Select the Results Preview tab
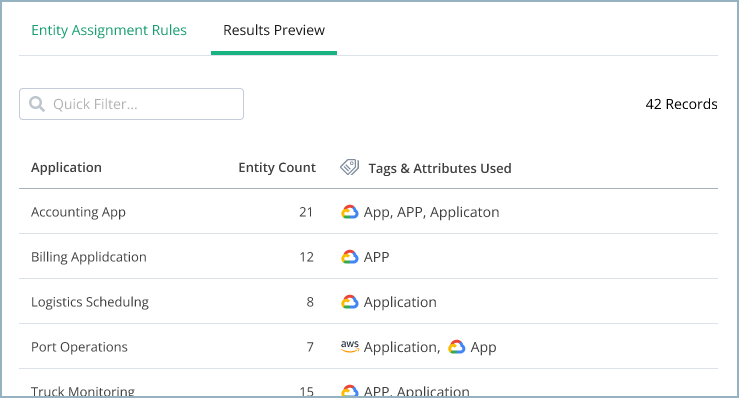 [x=274, y=30]
